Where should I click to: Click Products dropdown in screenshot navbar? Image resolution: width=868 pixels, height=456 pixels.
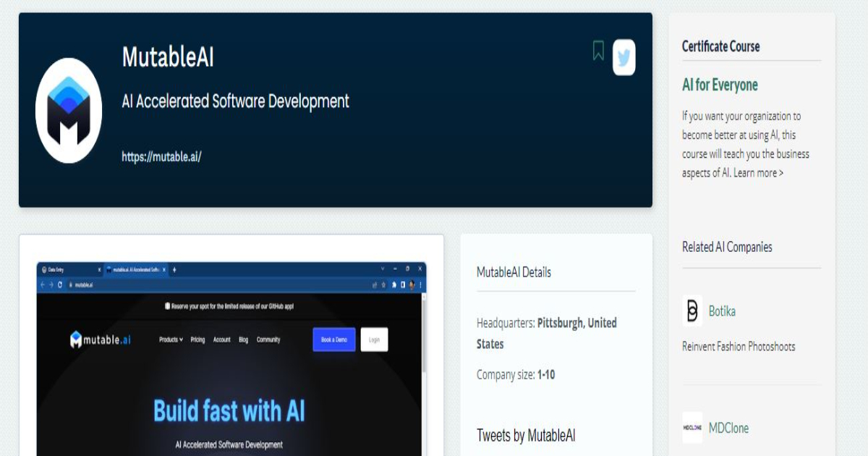pyautogui.click(x=171, y=339)
